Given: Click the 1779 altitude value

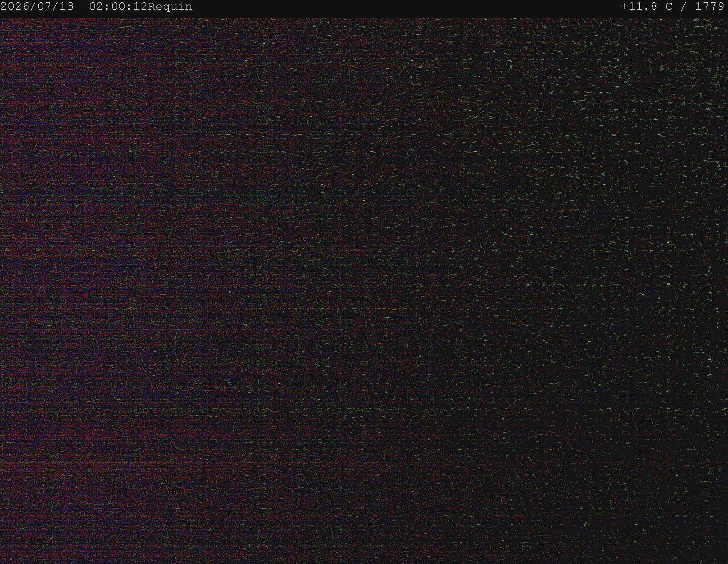Looking at the screenshot, I should click(x=710, y=7).
